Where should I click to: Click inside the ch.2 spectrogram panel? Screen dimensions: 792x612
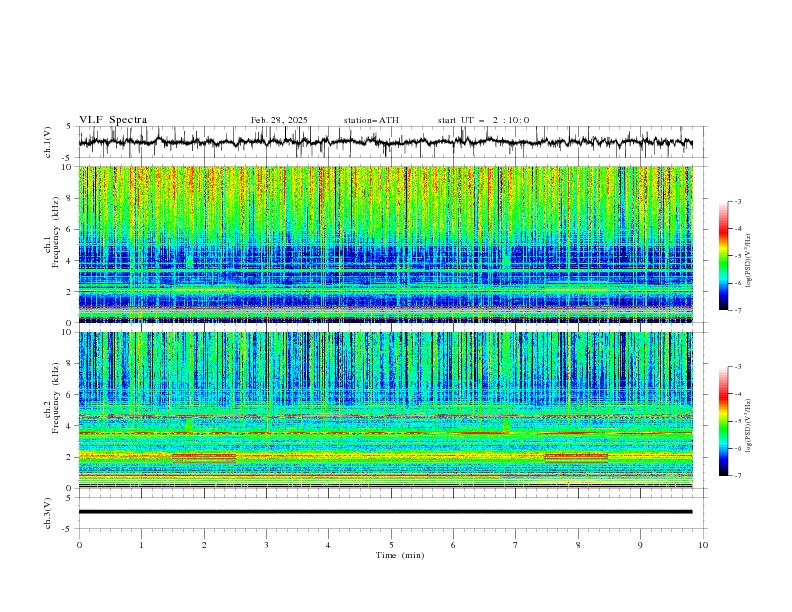[x=385, y=410]
